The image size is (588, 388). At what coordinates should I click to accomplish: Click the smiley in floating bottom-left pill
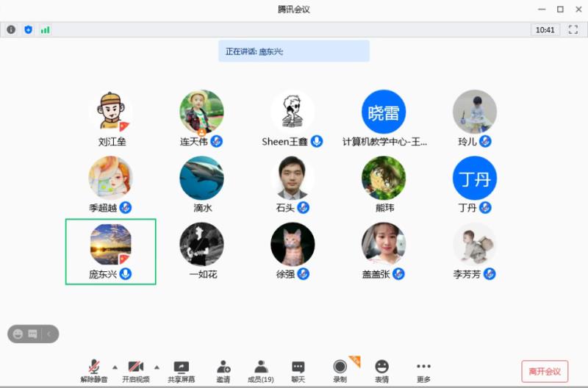point(18,334)
